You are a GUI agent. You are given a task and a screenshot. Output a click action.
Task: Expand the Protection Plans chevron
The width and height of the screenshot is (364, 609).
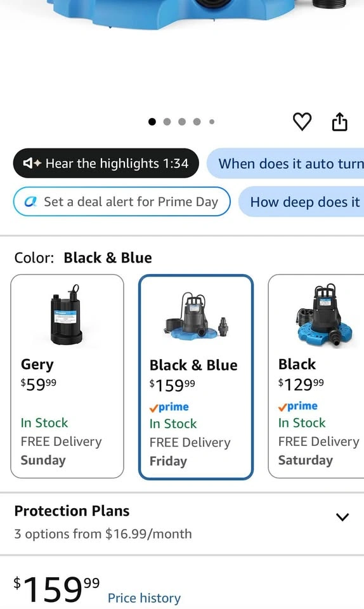[342, 517]
